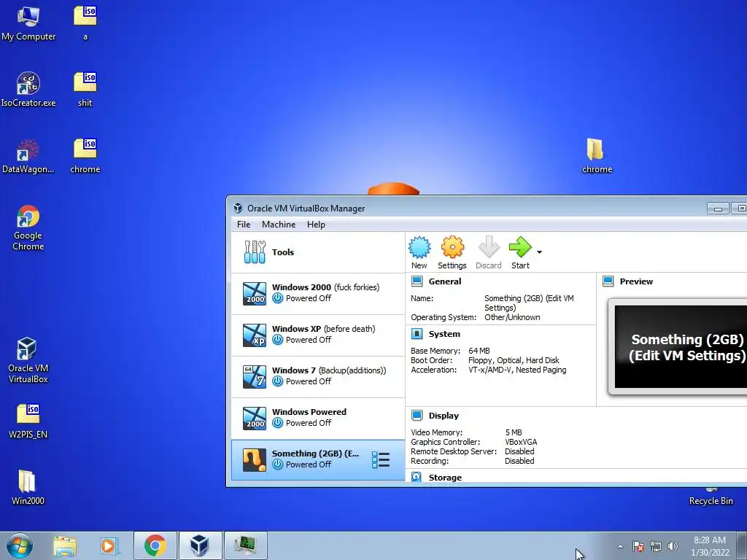Image resolution: width=747 pixels, height=560 pixels.
Task: Click Operating System value Other/Unknown
Action: point(512,318)
